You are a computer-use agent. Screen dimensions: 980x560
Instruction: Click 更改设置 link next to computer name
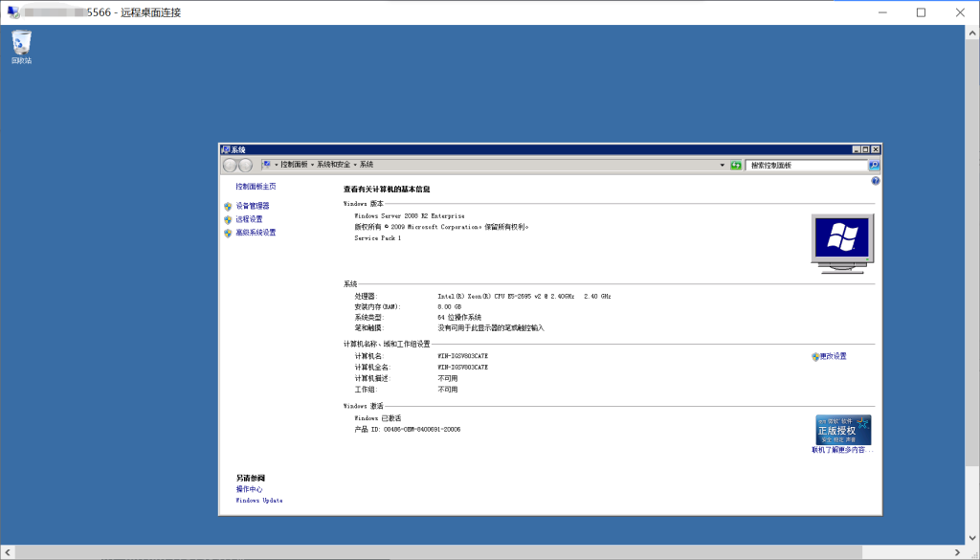pos(834,356)
